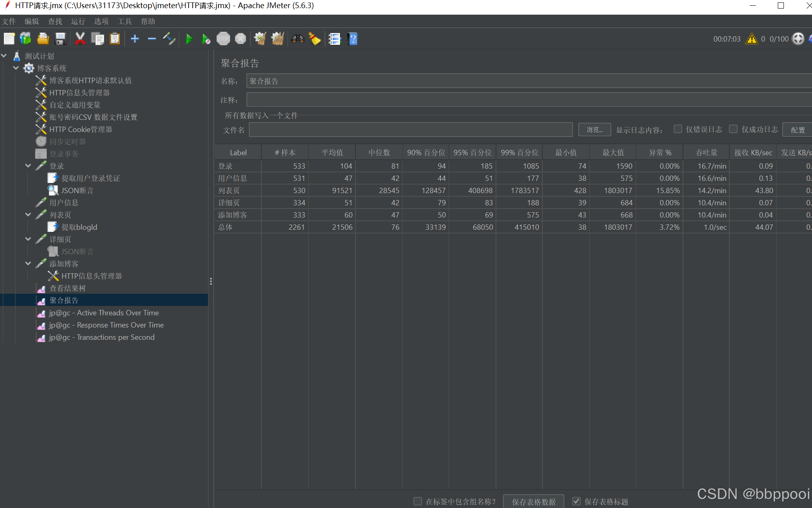The width and height of the screenshot is (812, 508).
Task: Click the Cut scissors icon
Action: (80, 39)
